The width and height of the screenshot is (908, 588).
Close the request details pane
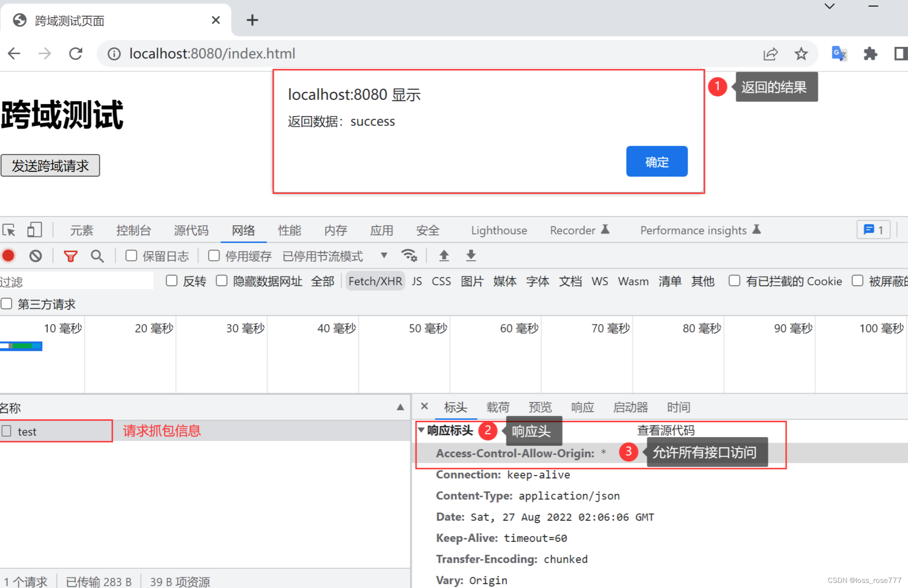point(424,406)
